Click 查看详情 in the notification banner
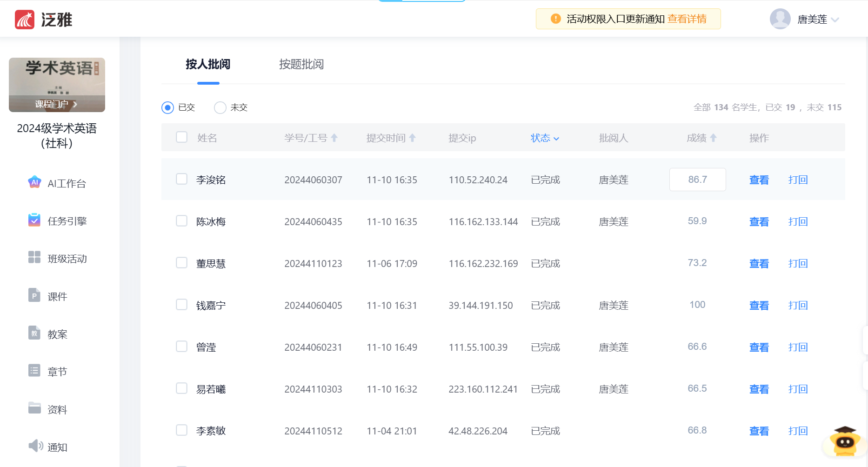 (687, 19)
